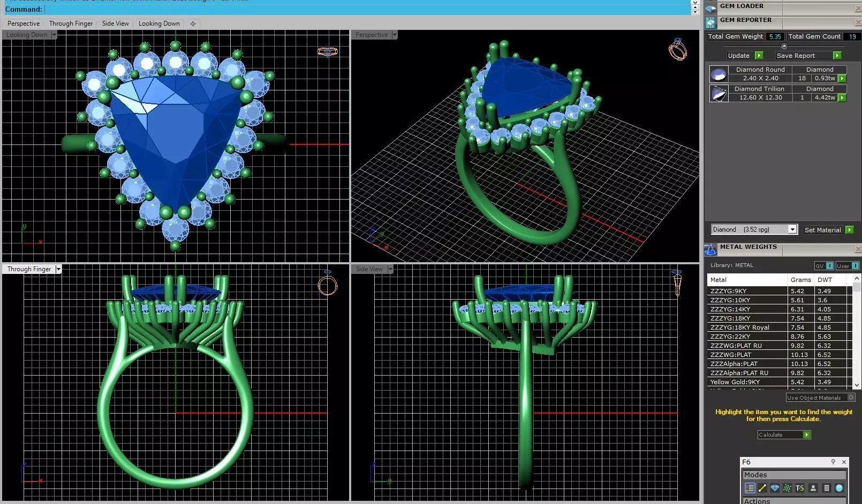Screen dimensions: 862x504
Task: Click the Set Material button
Action: coord(823,230)
